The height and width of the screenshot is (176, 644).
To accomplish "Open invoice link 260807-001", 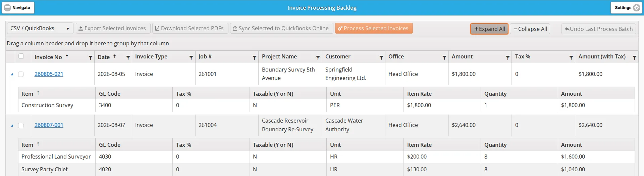I will [x=49, y=125].
